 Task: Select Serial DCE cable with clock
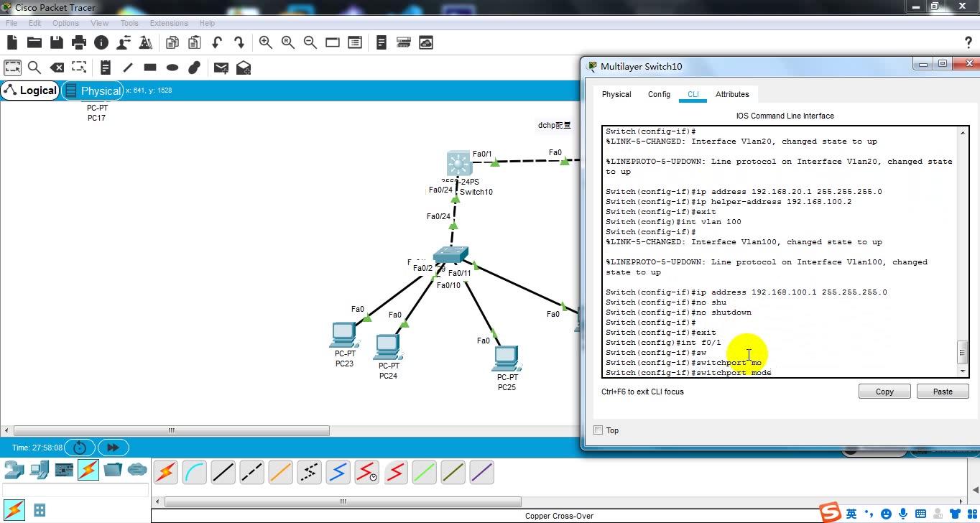pos(366,472)
